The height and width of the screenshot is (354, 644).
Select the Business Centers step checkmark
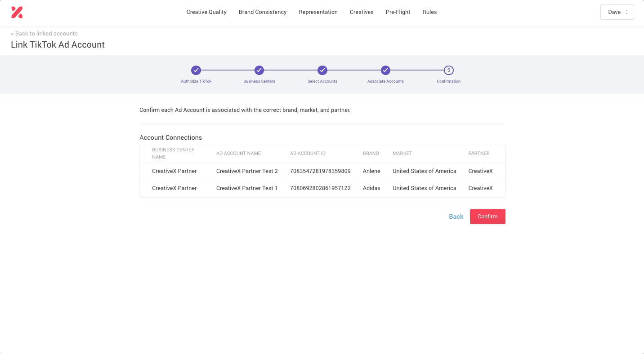[259, 70]
